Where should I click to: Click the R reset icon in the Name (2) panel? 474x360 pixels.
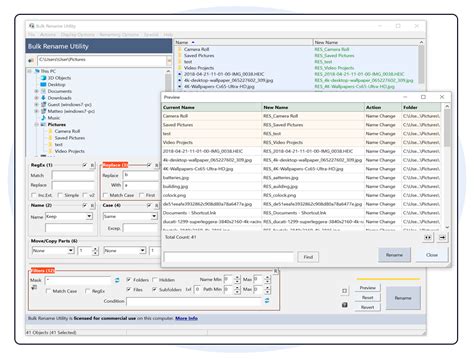click(92, 205)
